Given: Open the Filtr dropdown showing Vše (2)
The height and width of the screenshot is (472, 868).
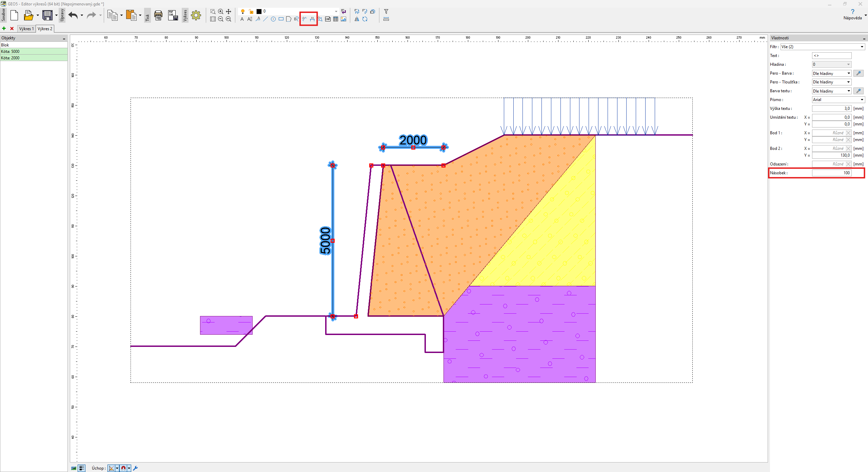Looking at the screenshot, I should (822, 47).
